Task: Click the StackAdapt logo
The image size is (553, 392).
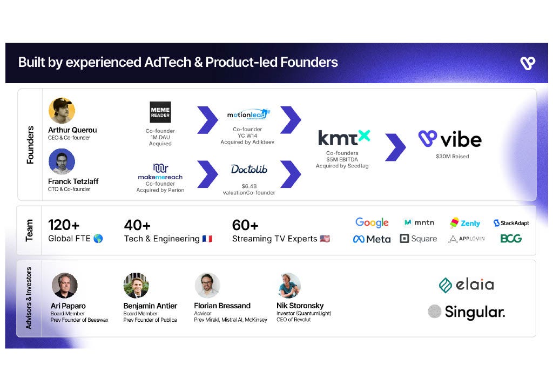Action: [511, 223]
